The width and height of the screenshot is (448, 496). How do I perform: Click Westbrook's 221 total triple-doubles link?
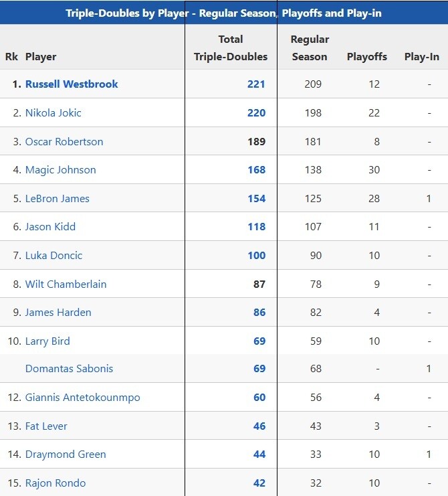click(256, 84)
